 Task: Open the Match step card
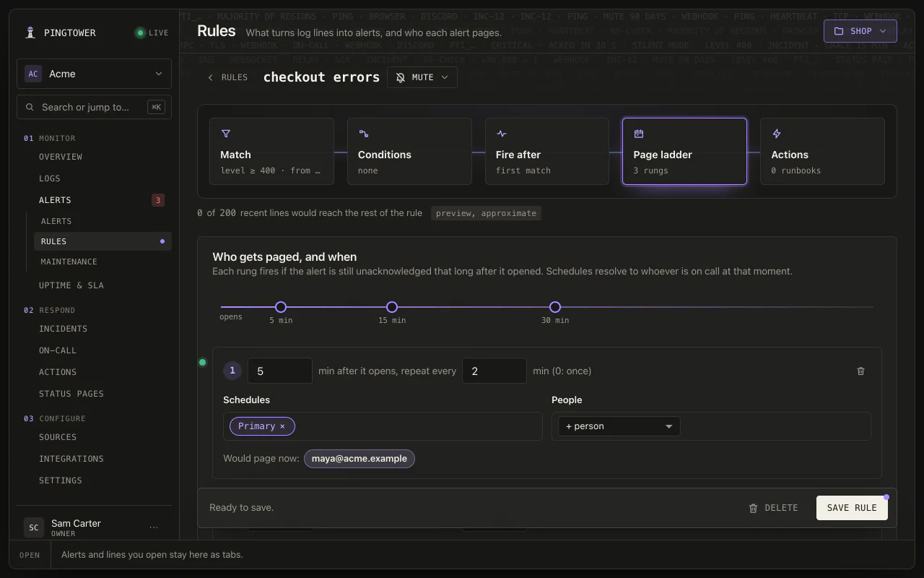pyautogui.click(x=271, y=151)
